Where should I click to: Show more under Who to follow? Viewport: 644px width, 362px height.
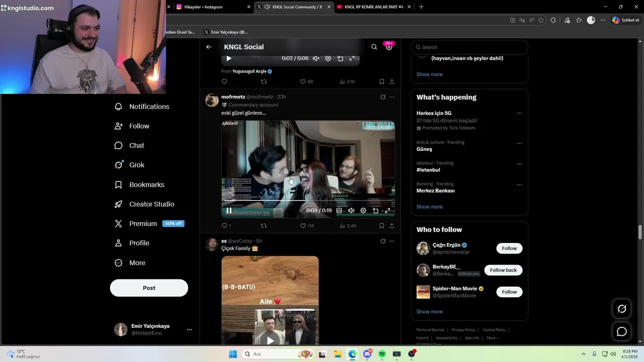pos(429,312)
